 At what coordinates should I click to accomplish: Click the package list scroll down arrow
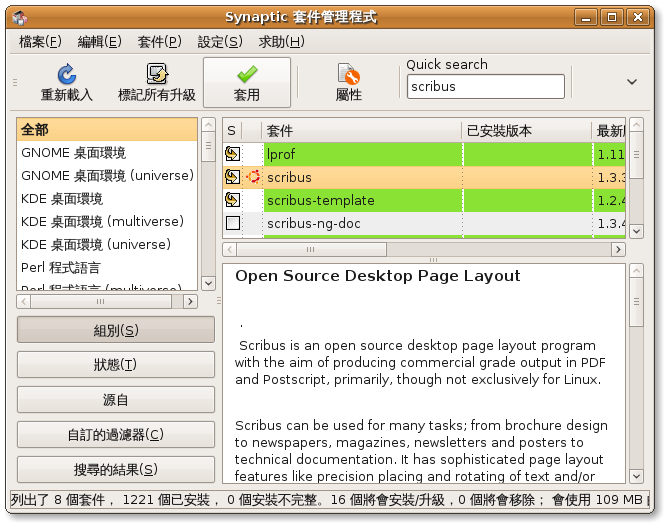[x=636, y=231]
